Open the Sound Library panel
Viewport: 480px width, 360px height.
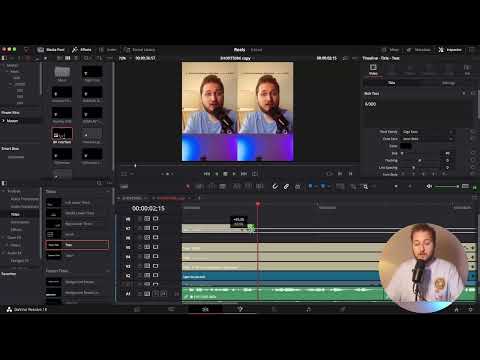pos(140,50)
